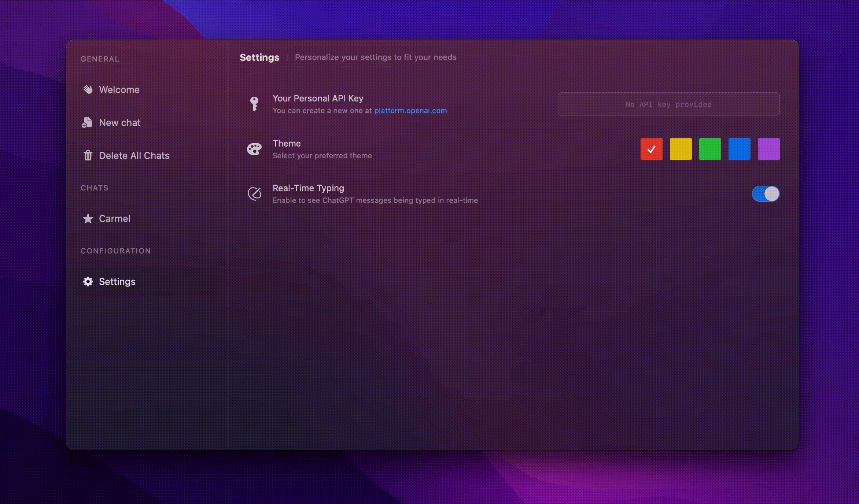
Task: Apply the purple theme color
Action: pos(768,149)
